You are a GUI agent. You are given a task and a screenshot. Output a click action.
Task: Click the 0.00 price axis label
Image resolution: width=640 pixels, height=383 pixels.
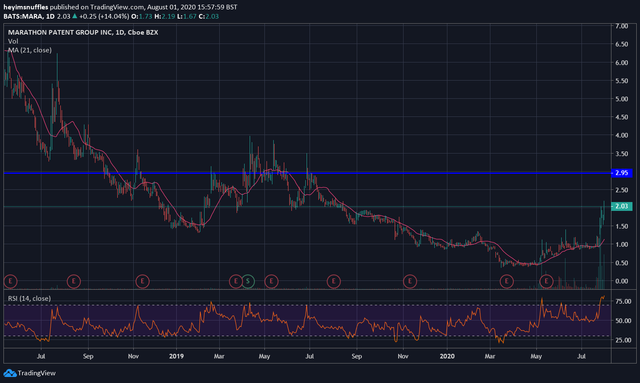coord(622,281)
